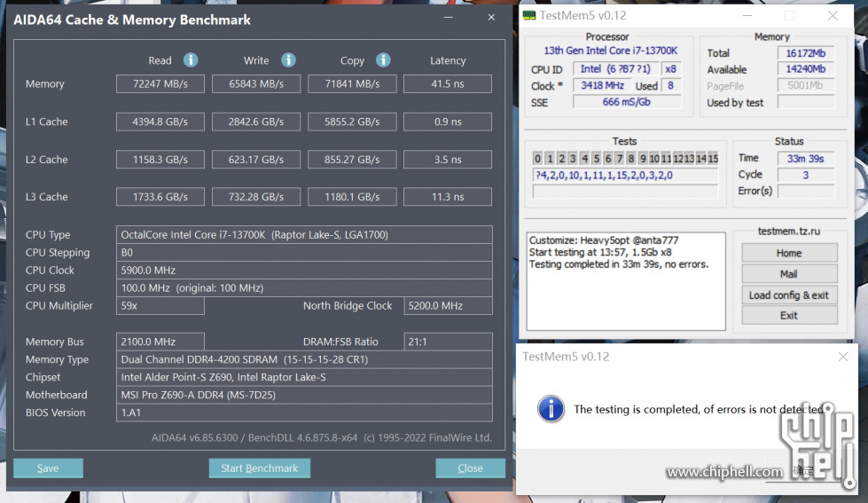
Task: Click the Read info icon in AIDA64
Action: click(191, 59)
